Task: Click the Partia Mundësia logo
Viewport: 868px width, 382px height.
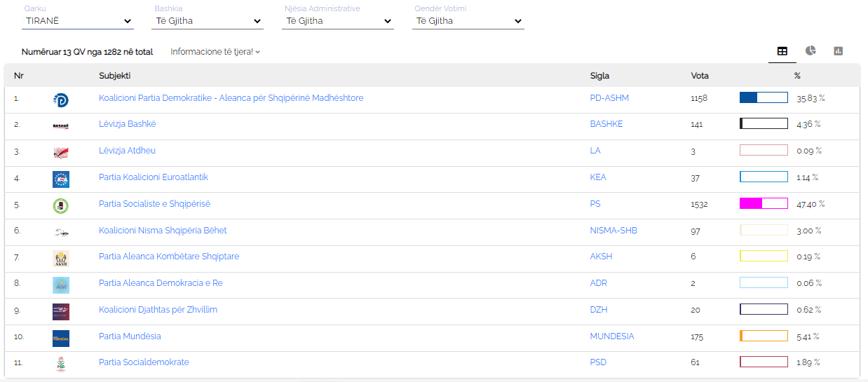Action: [61, 339]
